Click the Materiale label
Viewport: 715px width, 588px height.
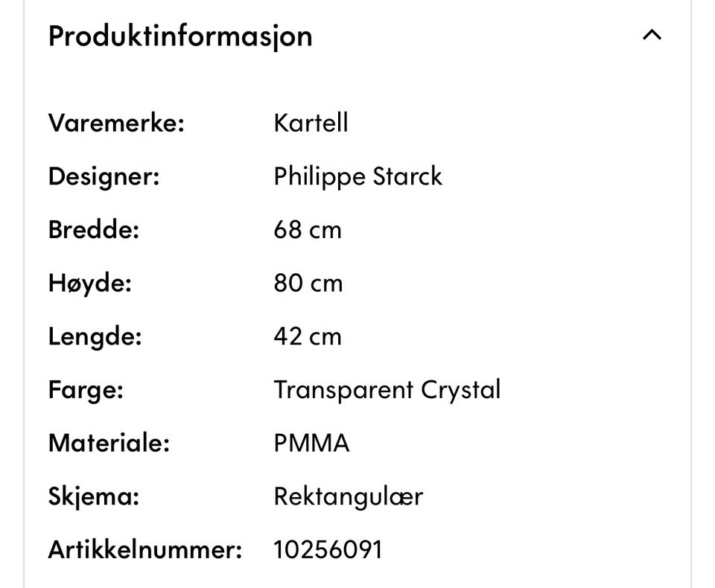(x=109, y=443)
